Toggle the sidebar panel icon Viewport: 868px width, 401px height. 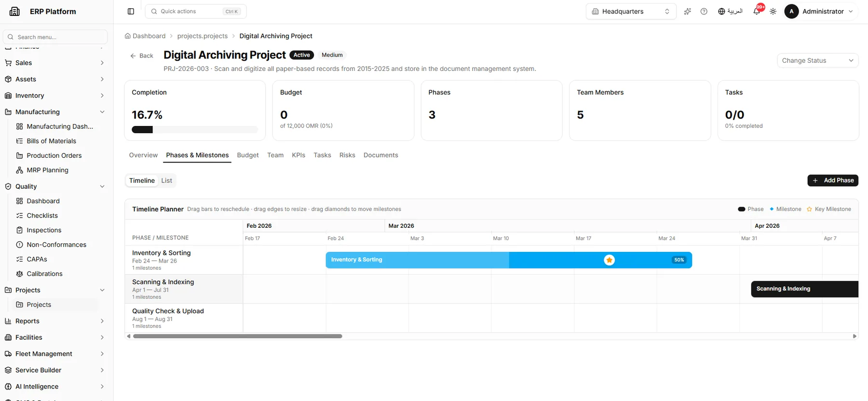click(x=131, y=11)
